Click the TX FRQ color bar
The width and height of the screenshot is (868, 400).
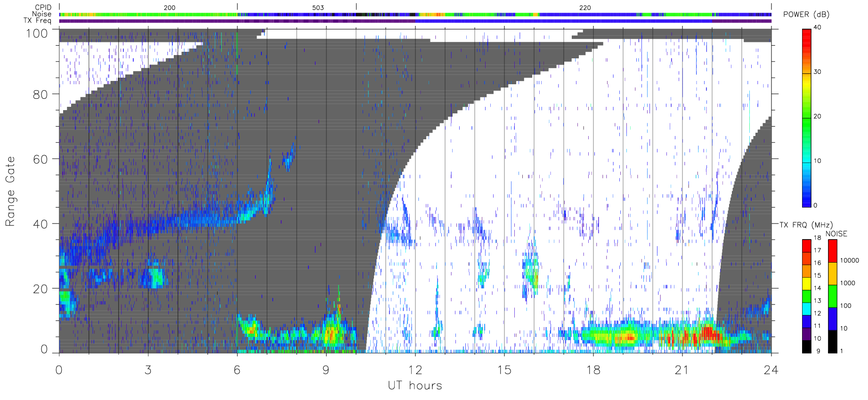pos(807,296)
